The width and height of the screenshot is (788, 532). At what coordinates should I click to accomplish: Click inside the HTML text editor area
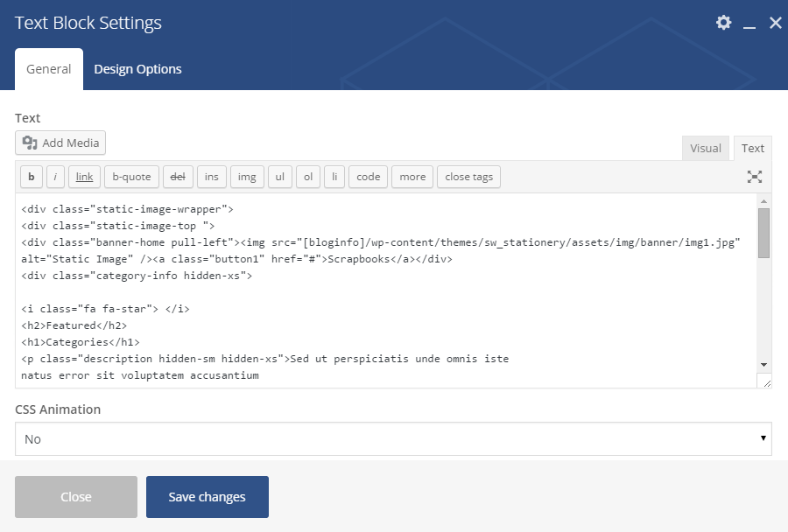pos(386,290)
